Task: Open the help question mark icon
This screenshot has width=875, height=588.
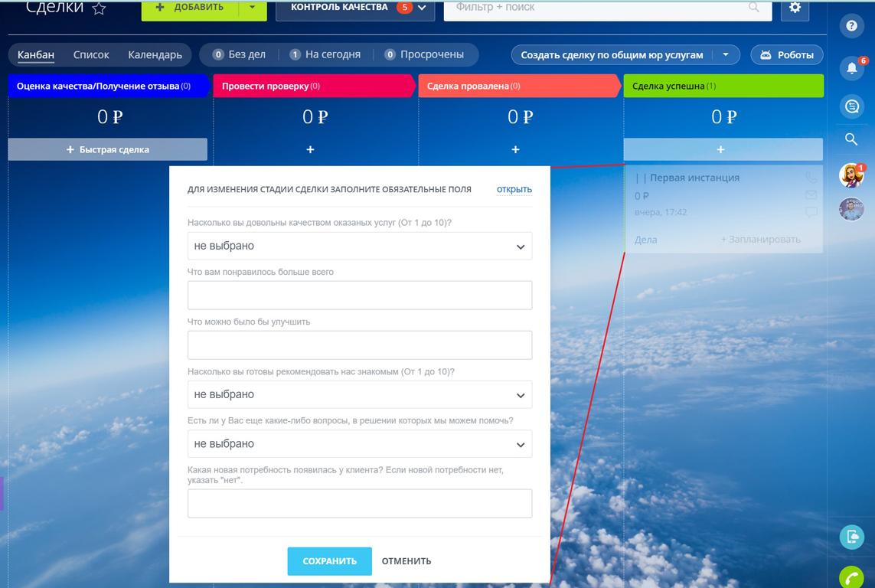Action: [851, 26]
